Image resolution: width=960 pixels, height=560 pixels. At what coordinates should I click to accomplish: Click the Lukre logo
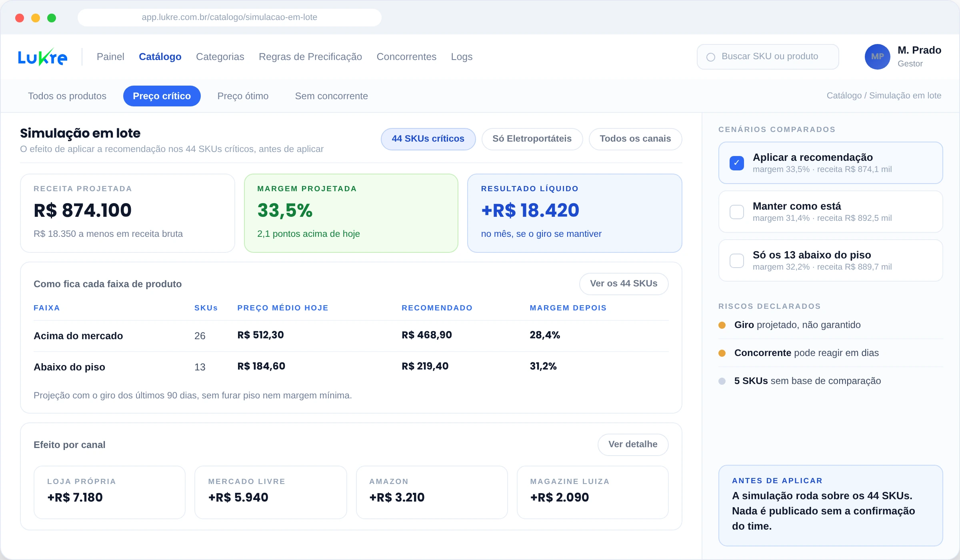click(42, 57)
